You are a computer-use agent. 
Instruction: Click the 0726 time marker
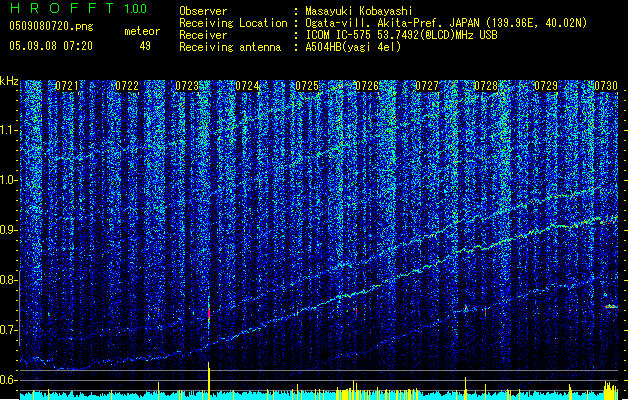point(367,86)
